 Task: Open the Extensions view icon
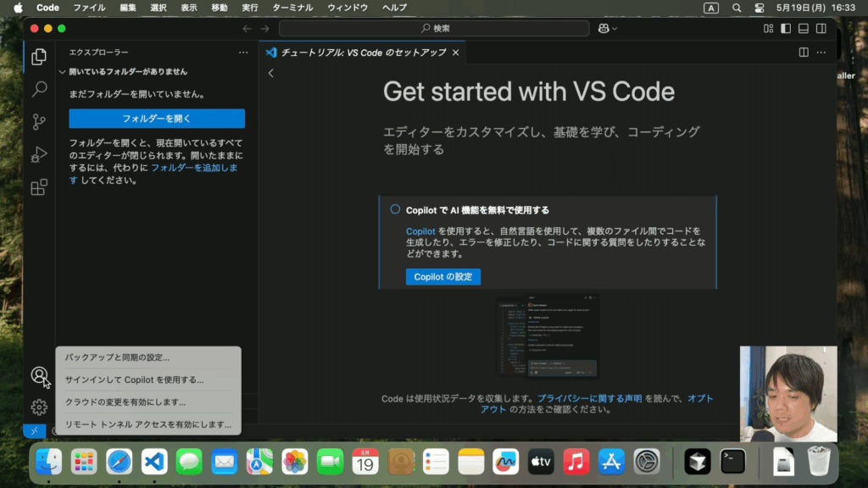(x=39, y=188)
